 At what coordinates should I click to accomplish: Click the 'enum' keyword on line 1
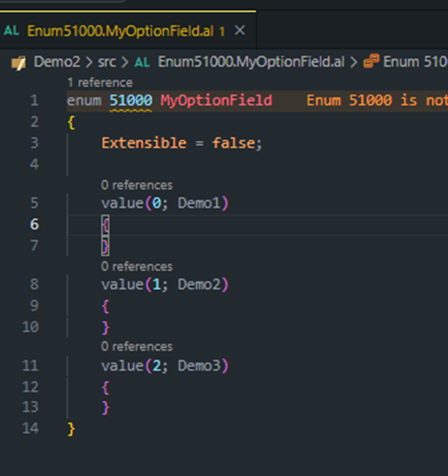(84, 101)
